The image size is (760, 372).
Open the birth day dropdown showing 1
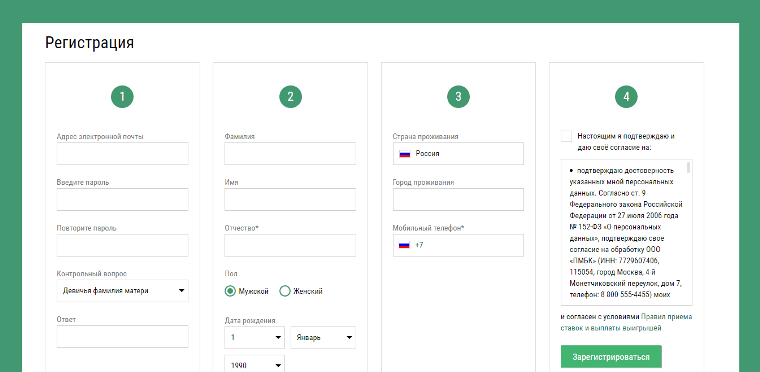(254, 338)
